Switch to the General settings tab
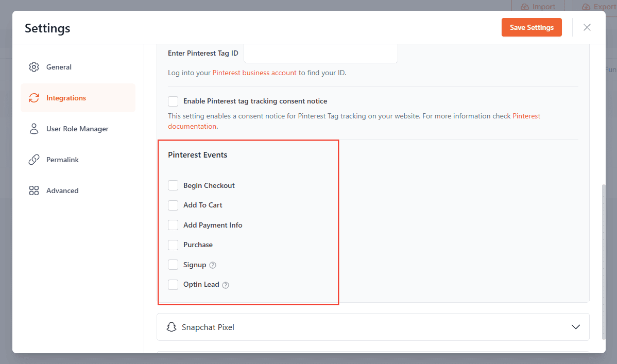 59,67
